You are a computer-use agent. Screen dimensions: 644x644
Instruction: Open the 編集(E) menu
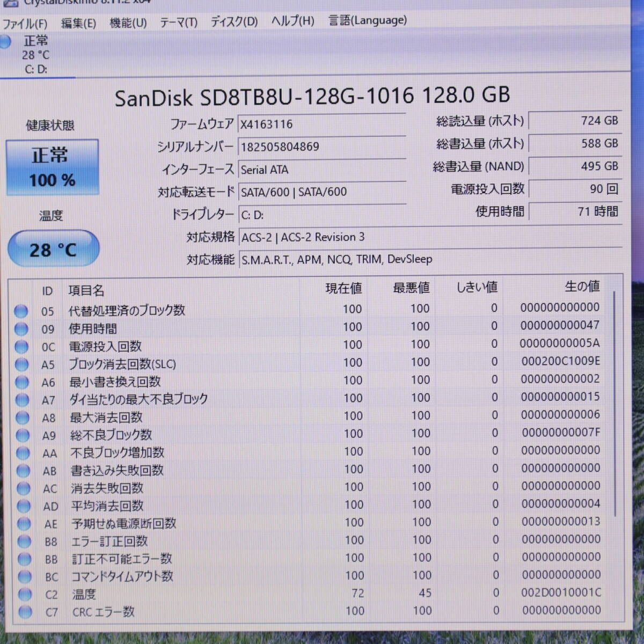78,23
